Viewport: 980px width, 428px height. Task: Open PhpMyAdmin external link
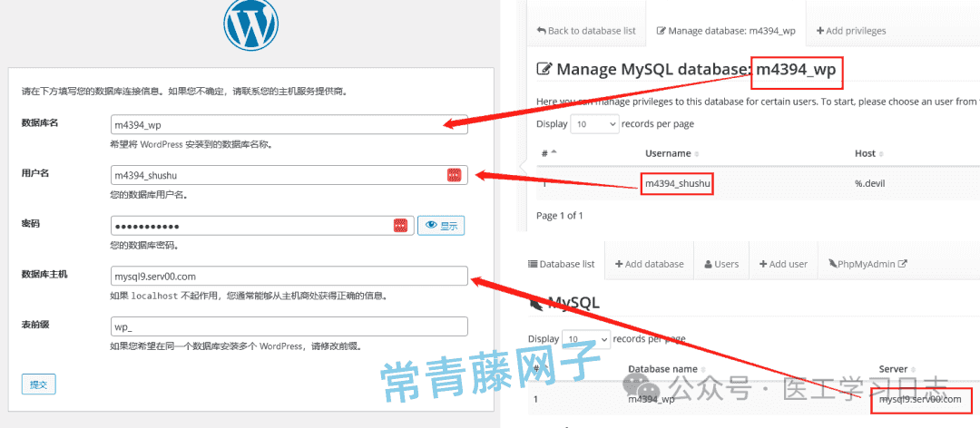[x=867, y=264]
